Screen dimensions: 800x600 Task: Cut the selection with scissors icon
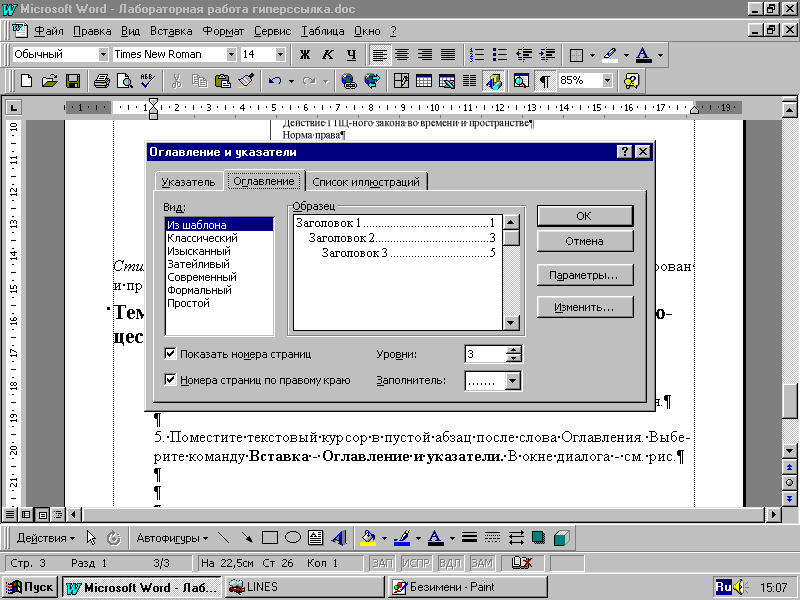click(x=177, y=81)
